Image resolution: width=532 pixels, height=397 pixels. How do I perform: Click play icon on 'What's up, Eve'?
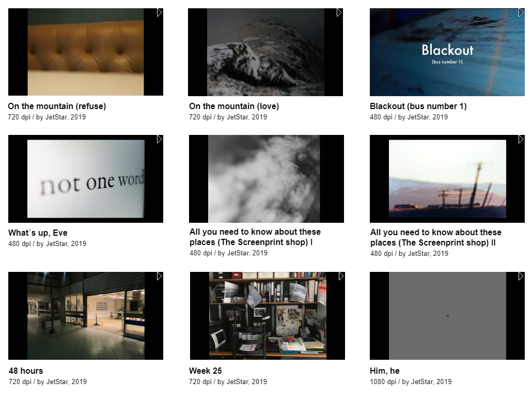pos(160,139)
